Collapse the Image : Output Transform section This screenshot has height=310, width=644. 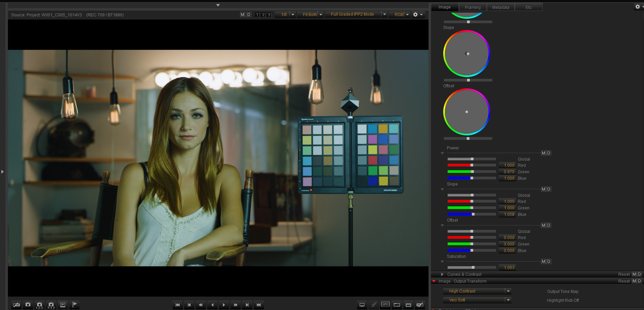[x=434, y=281]
